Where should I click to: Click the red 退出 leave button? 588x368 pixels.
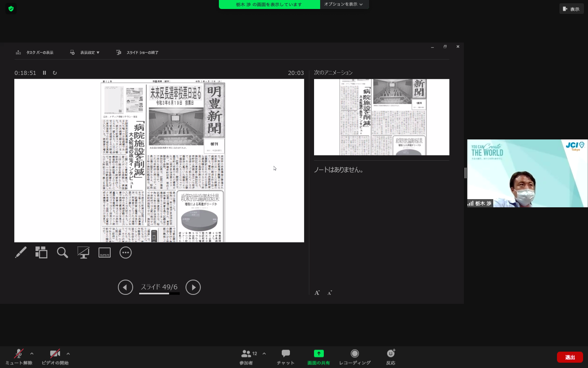coord(570,357)
